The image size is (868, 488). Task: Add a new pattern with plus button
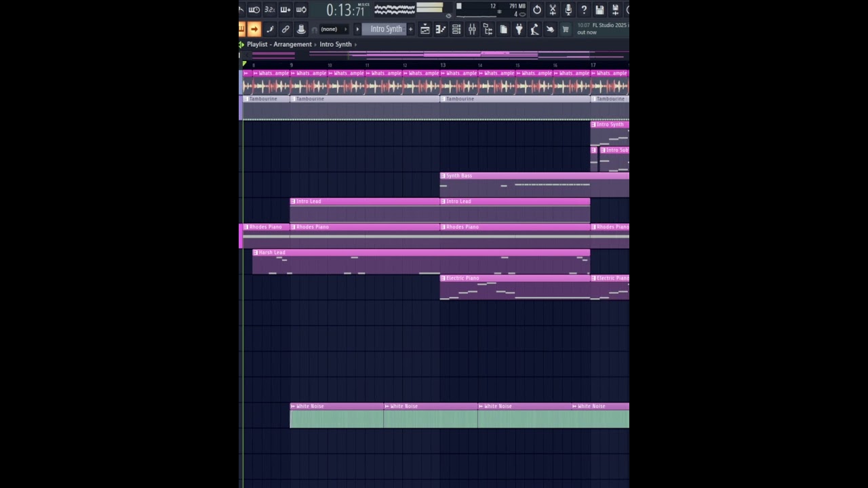pos(410,29)
